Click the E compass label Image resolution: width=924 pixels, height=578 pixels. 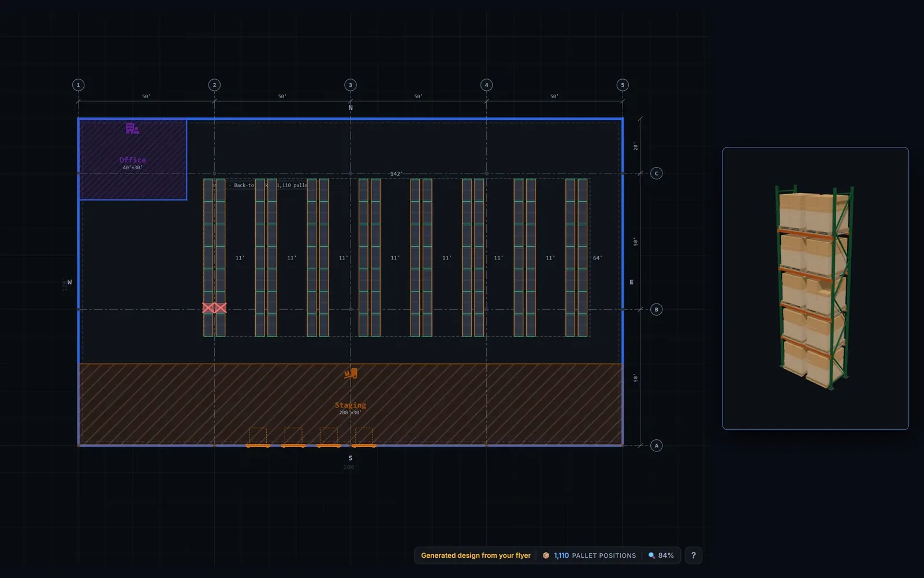click(x=631, y=282)
